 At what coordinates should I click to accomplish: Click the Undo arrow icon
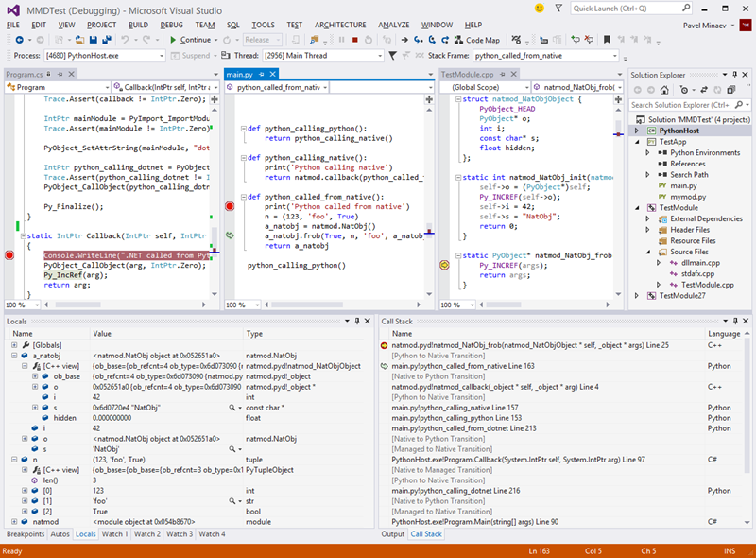[126, 40]
